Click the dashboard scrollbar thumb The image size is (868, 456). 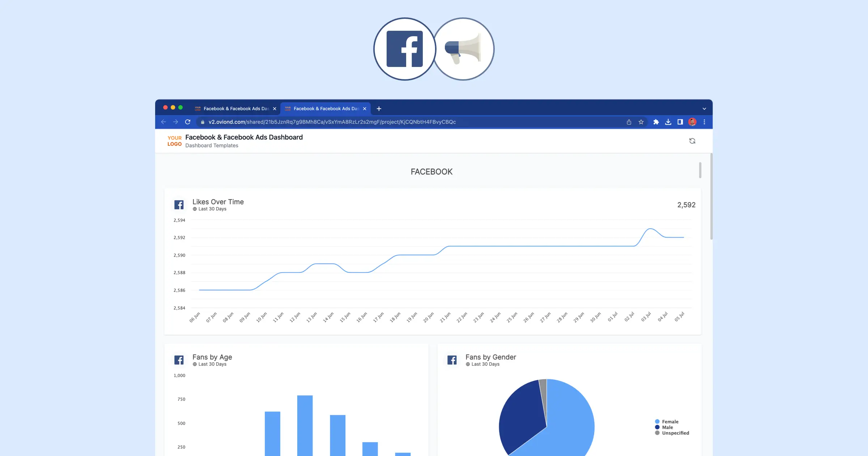click(x=711, y=196)
